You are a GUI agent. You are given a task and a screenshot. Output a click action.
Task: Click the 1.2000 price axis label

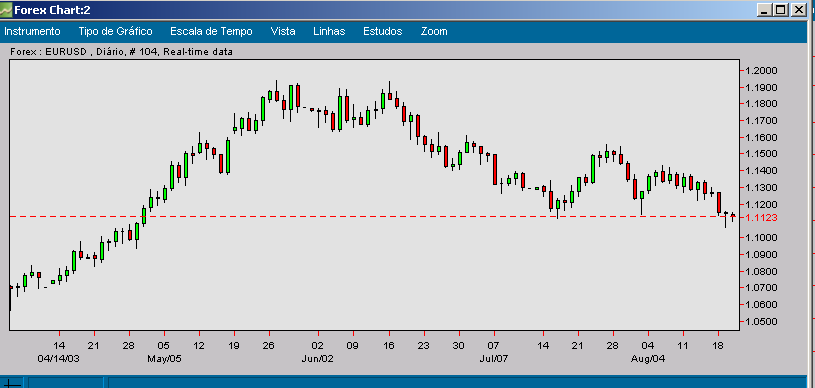(761, 71)
